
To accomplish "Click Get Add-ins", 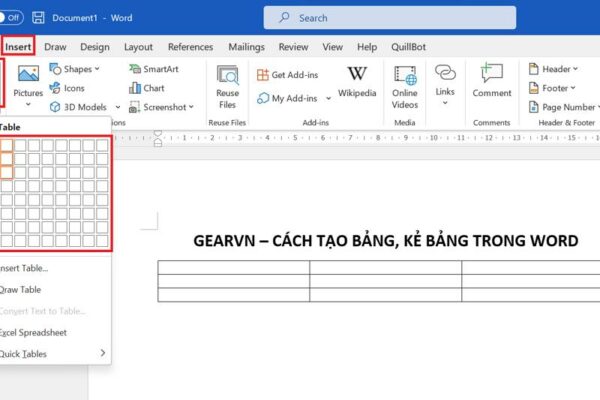I will tap(287, 75).
